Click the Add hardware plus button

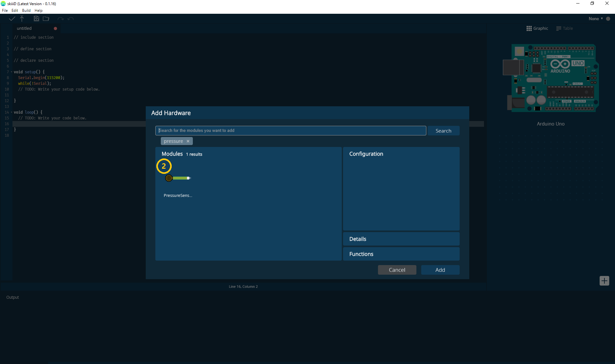tap(604, 281)
